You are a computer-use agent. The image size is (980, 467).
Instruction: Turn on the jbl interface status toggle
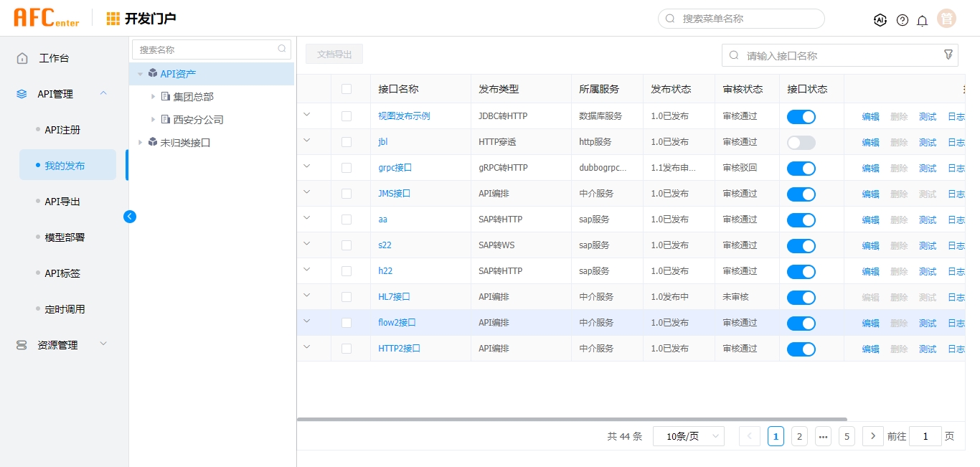[x=801, y=143]
